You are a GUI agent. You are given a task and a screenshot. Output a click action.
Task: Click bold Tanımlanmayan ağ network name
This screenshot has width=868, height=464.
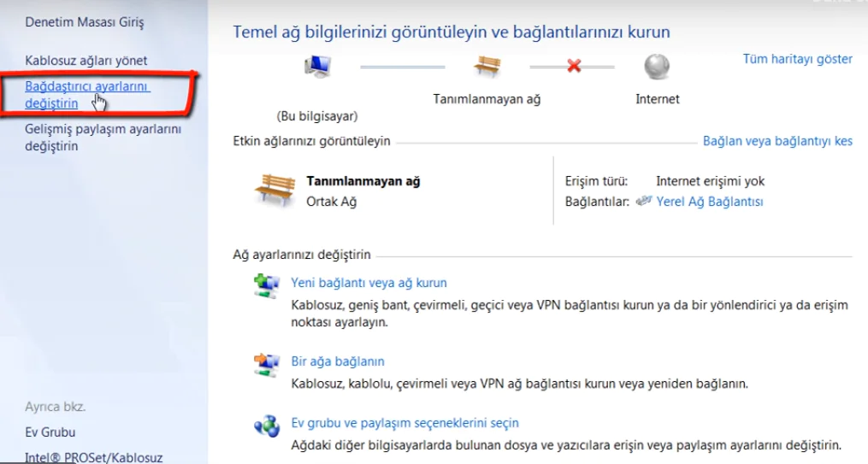pos(363,181)
